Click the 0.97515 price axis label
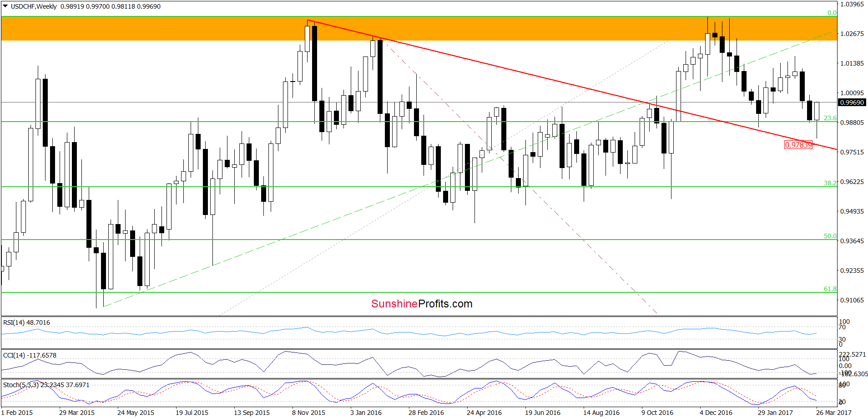 tap(852, 152)
